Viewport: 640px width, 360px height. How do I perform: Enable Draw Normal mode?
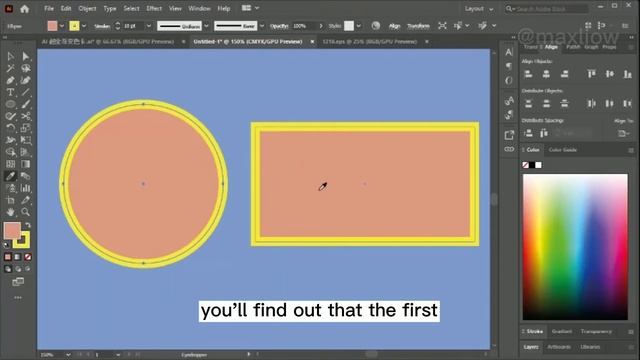tap(8, 269)
